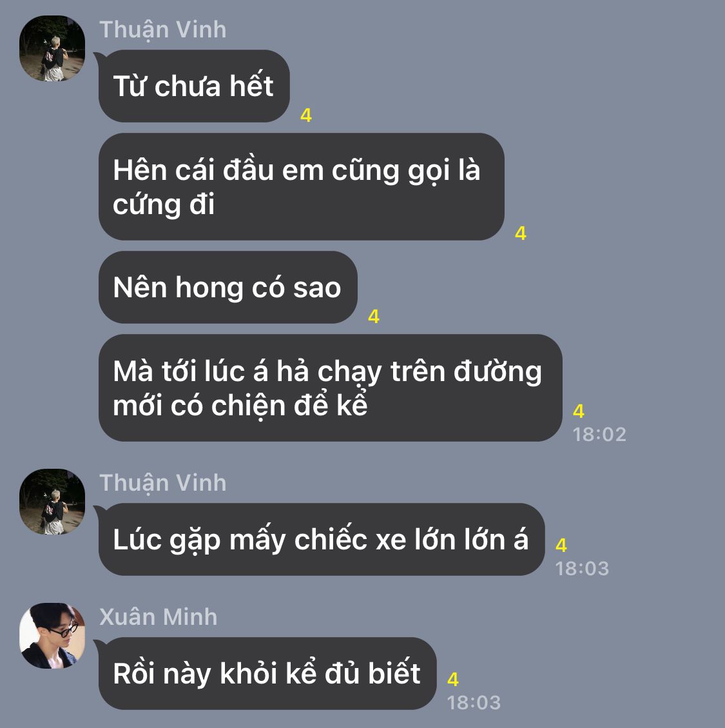Select the 'Từ chưa hết' message bubble
Screen dimensions: 725x728
194,86
